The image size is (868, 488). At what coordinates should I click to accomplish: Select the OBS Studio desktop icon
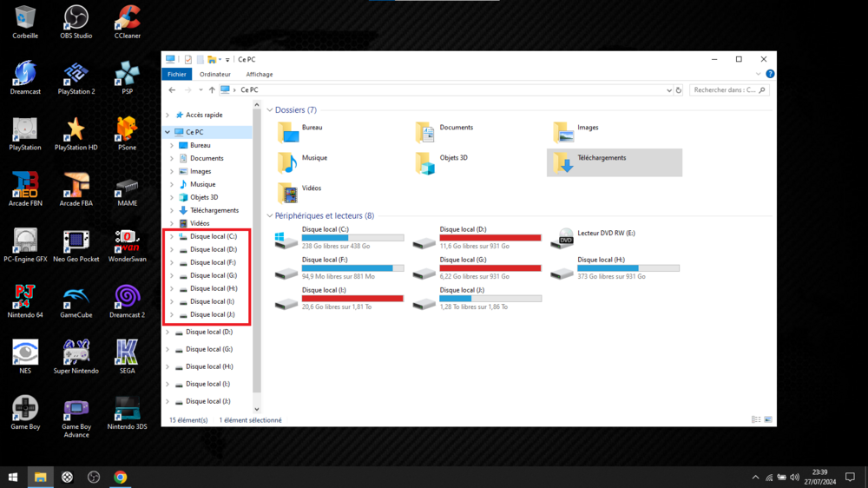76,17
